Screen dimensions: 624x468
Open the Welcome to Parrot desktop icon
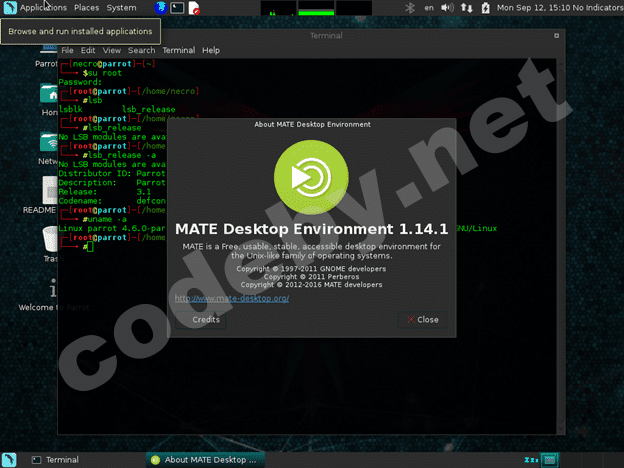coord(50,290)
